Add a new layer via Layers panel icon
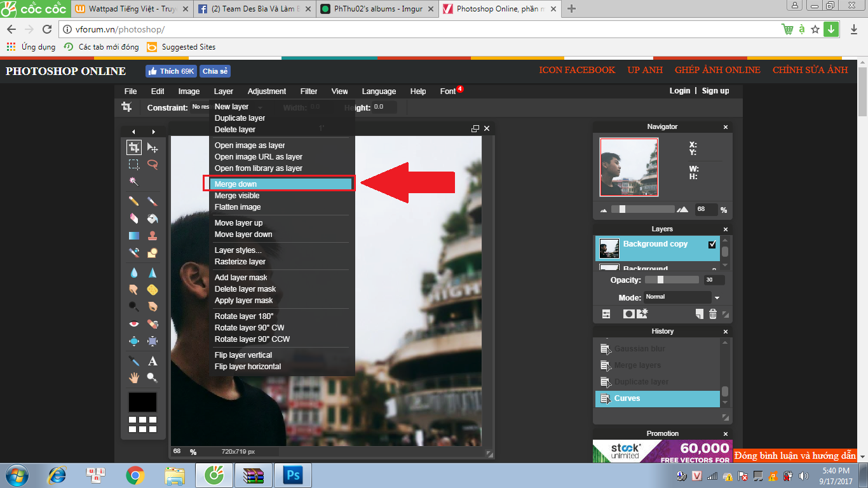 click(699, 314)
